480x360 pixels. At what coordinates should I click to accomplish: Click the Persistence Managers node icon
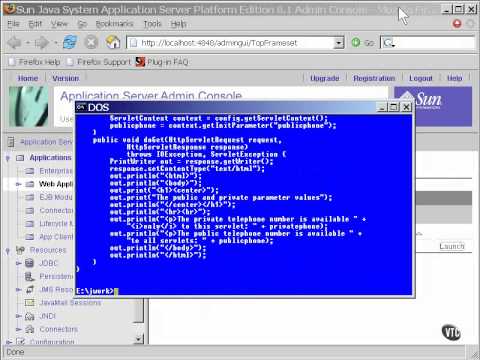coord(30,276)
